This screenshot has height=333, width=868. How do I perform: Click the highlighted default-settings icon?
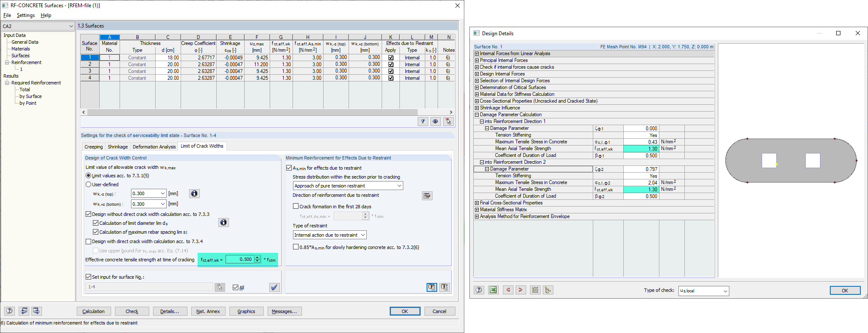pos(432,287)
